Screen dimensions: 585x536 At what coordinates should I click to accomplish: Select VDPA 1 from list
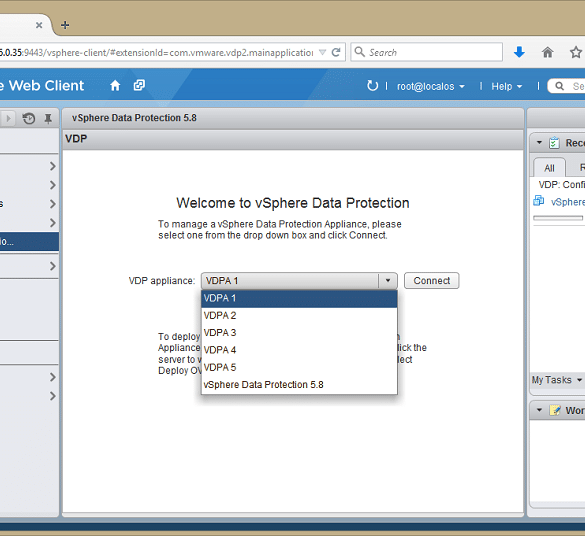pos(299,298)
